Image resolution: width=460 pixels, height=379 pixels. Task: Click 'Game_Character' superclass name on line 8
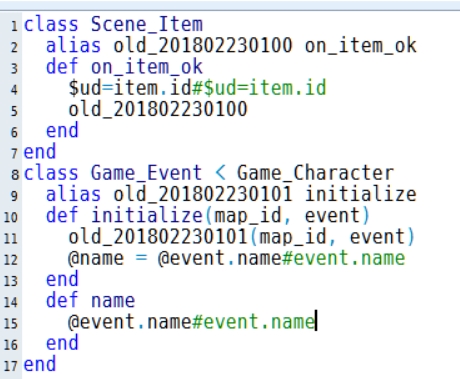pos(315,173)
